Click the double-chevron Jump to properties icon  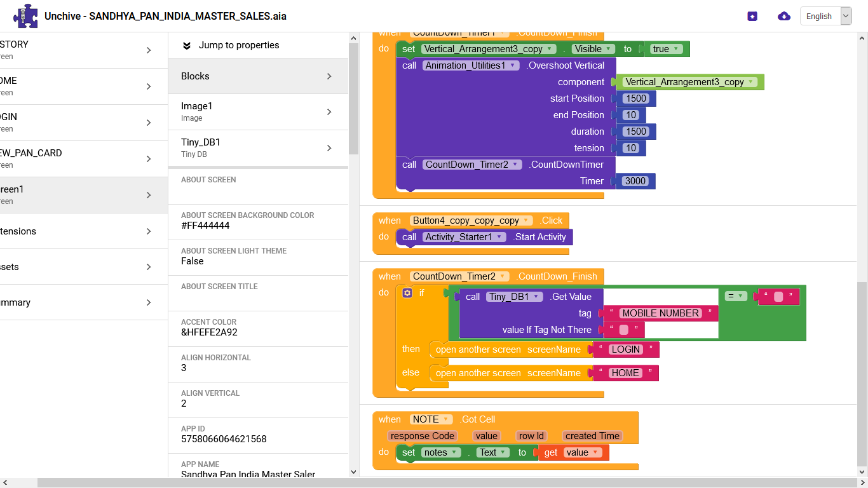(x=187, y=45)
